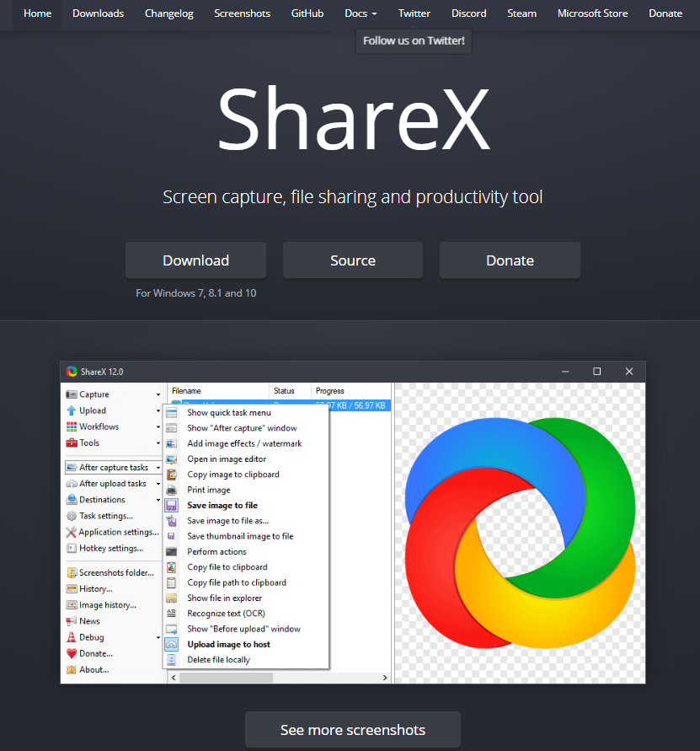Click the About crown icon
Viewport: 700px width, 751px height.
click(72, 669)
